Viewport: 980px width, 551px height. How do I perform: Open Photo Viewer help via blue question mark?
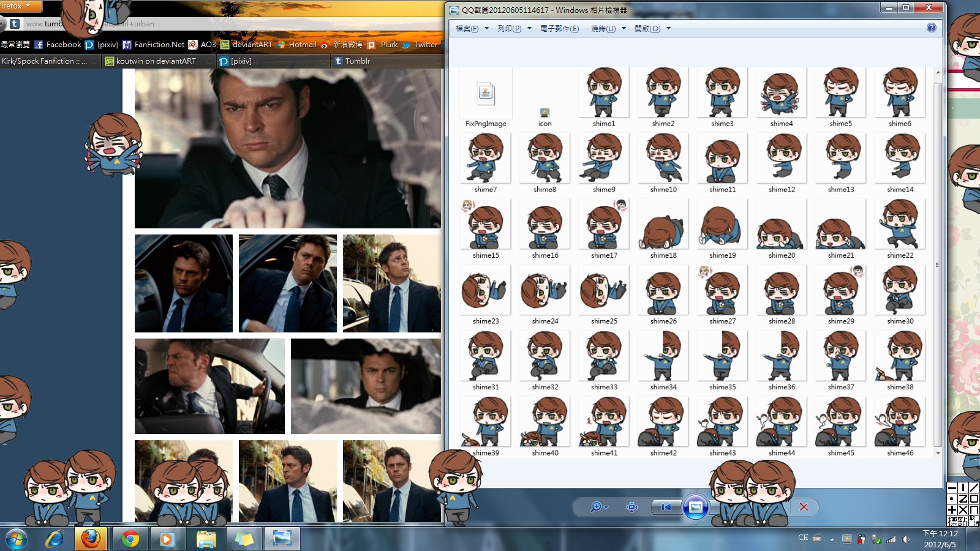click(932, 28)
